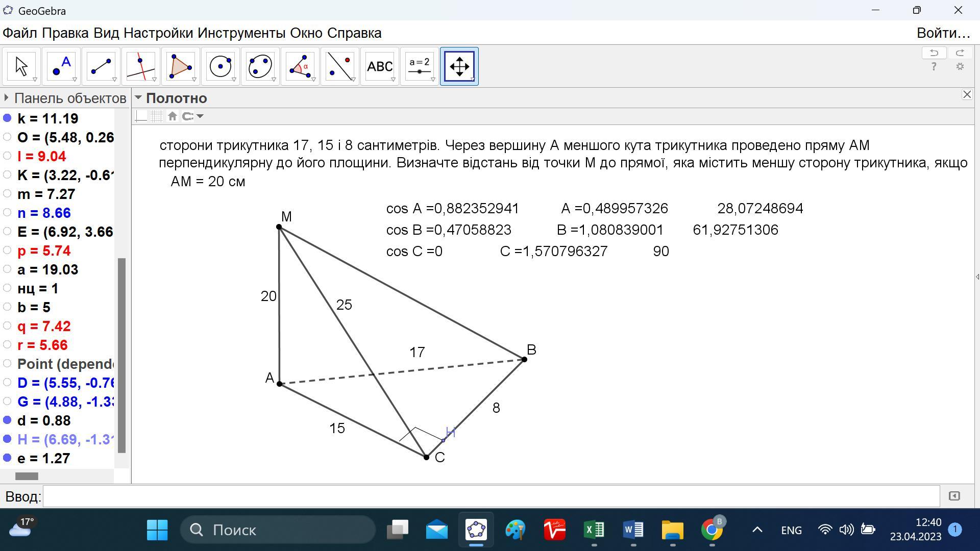Open the Настройки menu
Viewport: 980px width, 551px height.
(x=158, y=33)
